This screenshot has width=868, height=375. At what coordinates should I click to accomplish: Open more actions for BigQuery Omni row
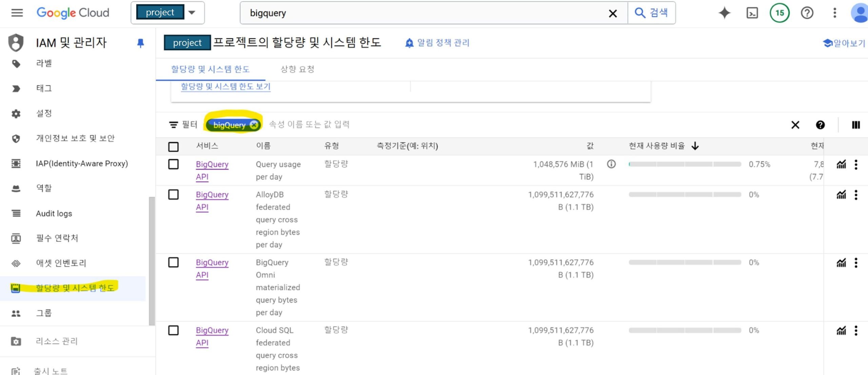(x=856, y=262)
